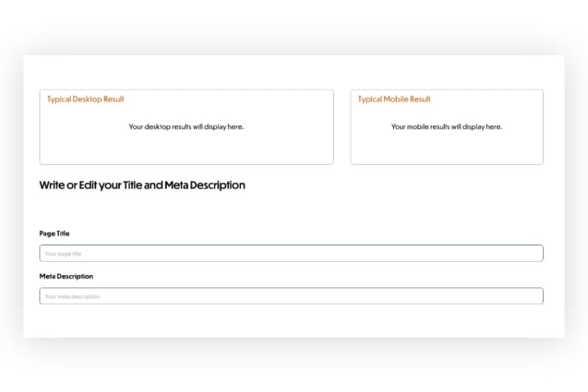Click 'Your desktop results will display here' text
This screenshot has height=392, width=588.
[x=186, y=126]
